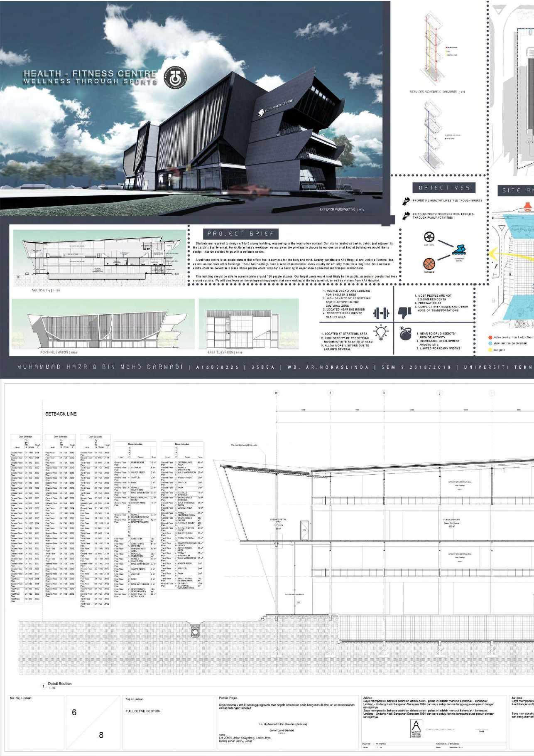Click the yellow 'Sun path' legend dot
This screenshot has width=534, height=756.
[490, 350]
